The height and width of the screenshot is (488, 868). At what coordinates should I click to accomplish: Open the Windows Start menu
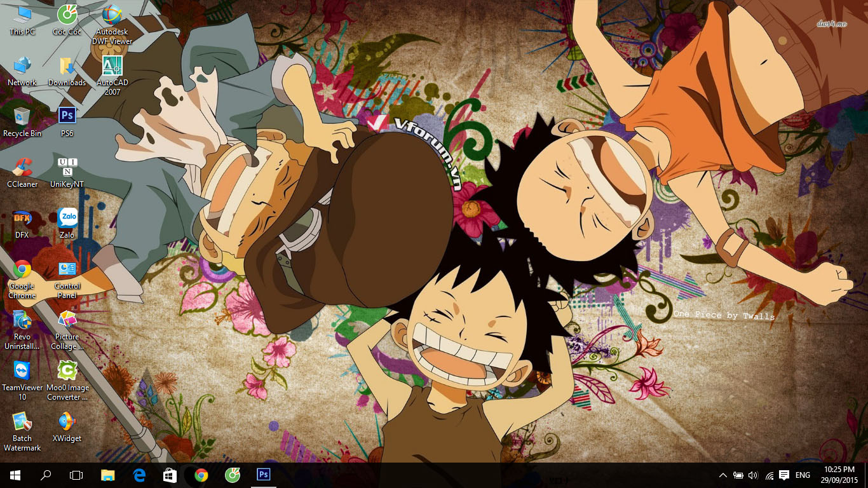[x=15, y=475]
